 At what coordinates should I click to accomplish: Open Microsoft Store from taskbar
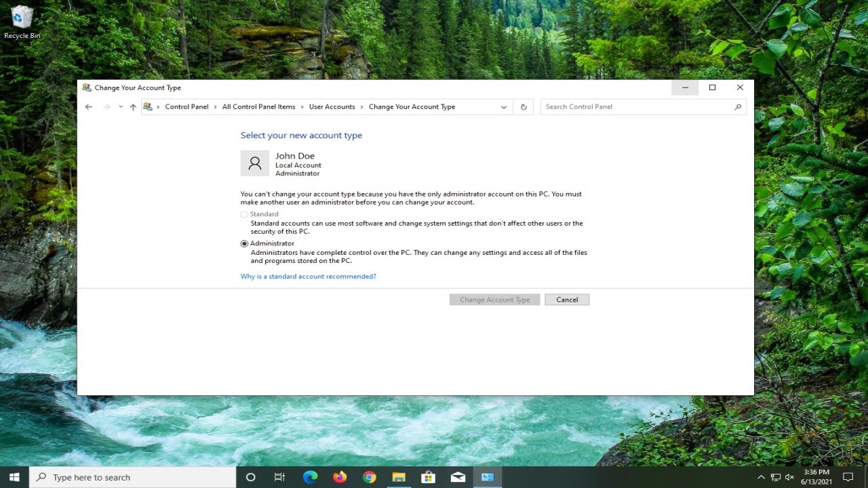[428, 477]
